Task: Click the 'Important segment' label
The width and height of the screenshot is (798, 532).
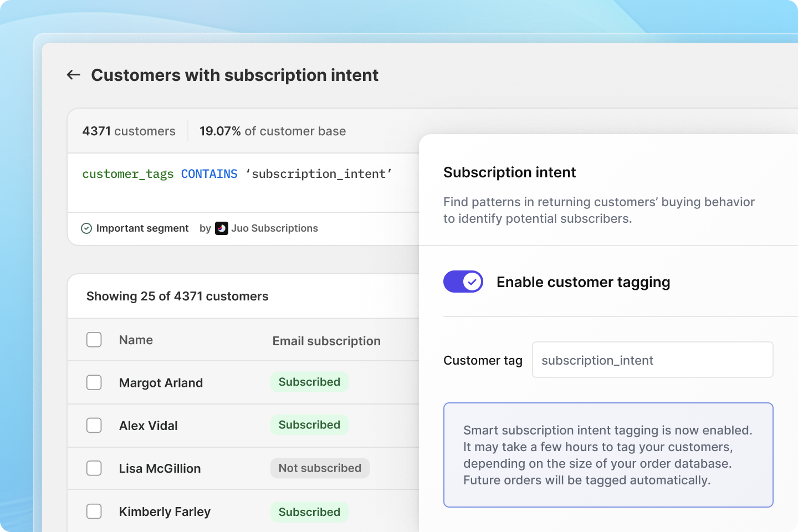Action: (142, 228)
